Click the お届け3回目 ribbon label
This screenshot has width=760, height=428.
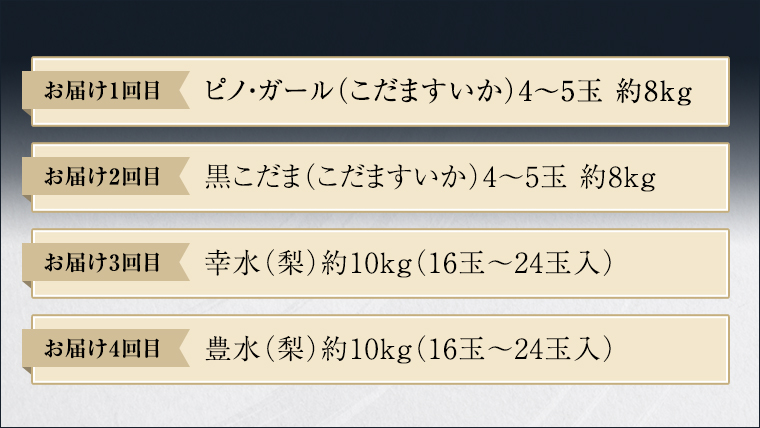(x=102, y=263)
